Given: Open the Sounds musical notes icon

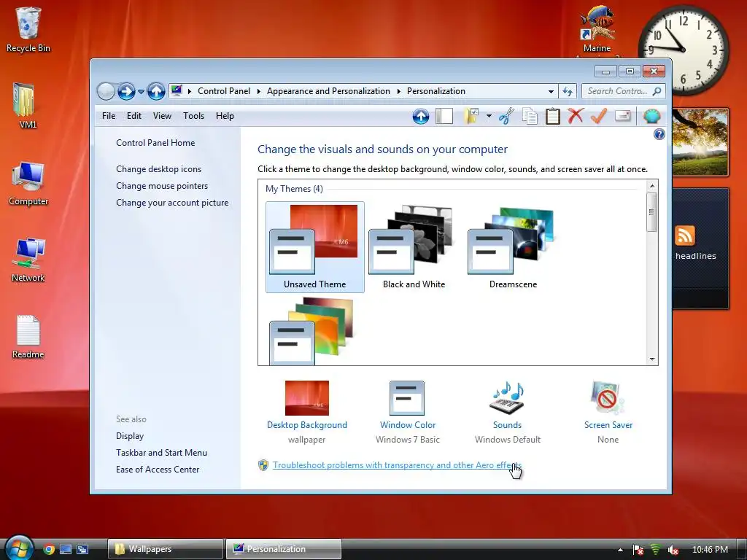Looking at the screenshot, I should pyautogui.click(x=508, y=398).
